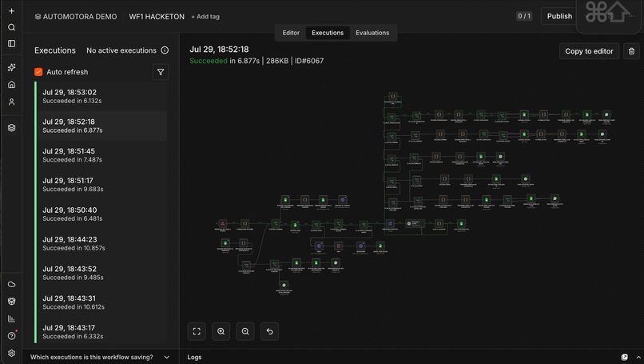Select execution Jul 29, 18:51:17
The height and width of the screenshot is (364, 644).
pyautogui.click(x=101, y=184)
